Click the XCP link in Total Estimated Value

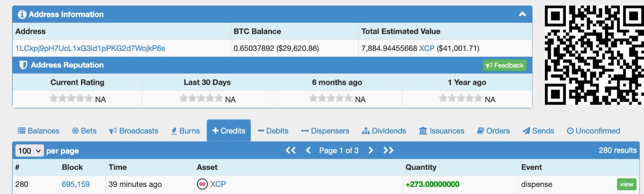tap(427, 48)
